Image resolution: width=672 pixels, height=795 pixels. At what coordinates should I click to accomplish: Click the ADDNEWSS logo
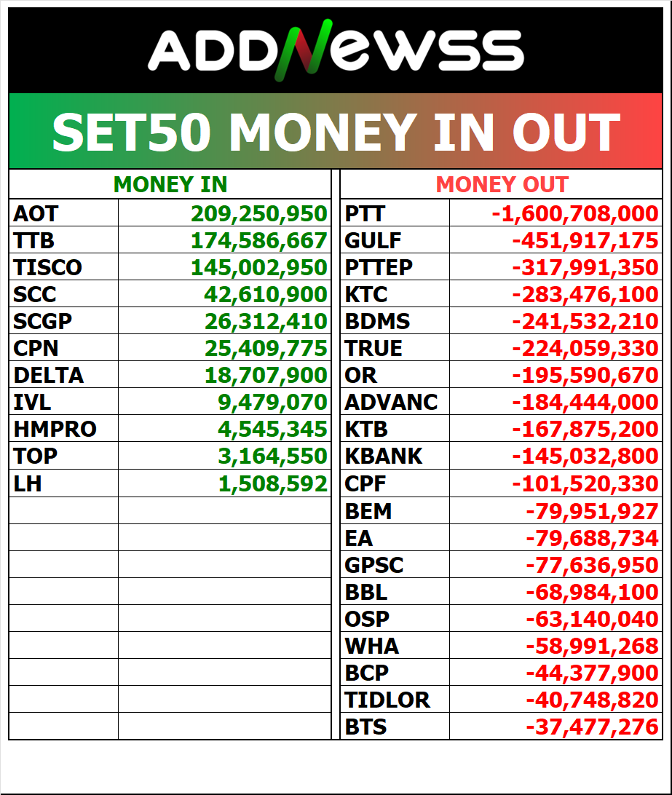[x=336, y=51]
